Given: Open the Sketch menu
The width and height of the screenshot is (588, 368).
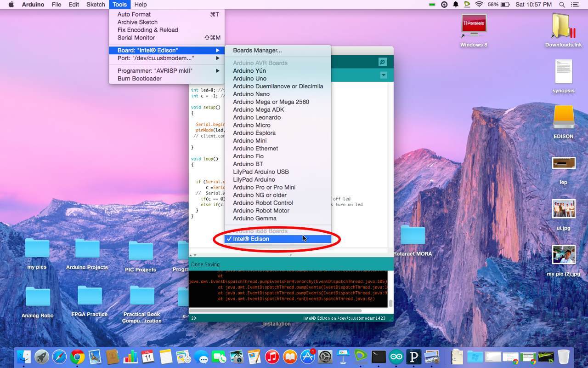Looking at the screenshot, I should click(96, 5).
